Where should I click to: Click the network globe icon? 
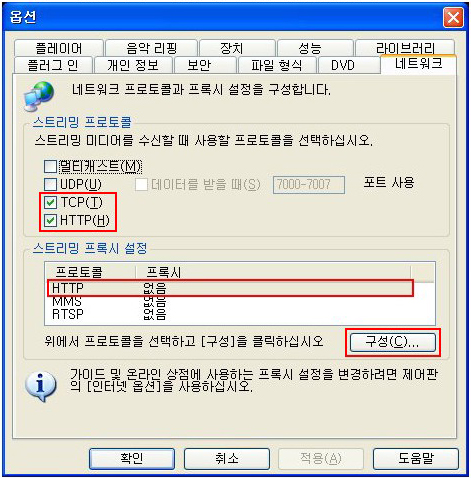coord(39,96)
